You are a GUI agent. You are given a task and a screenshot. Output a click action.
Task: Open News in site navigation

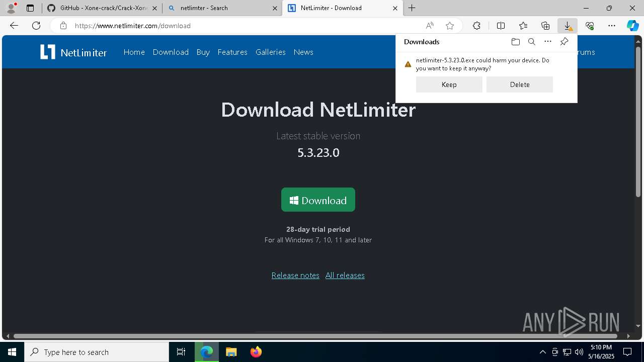coord(303,52)
